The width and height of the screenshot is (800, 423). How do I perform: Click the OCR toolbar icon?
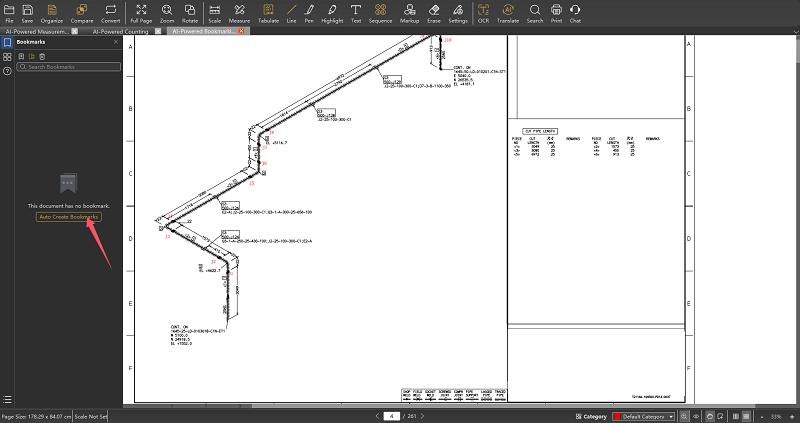pyautogui.click(x=483, y=12)
